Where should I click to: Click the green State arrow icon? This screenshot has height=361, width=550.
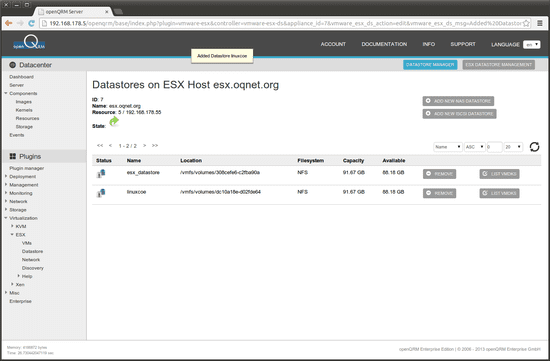click(x=114, y=121)
